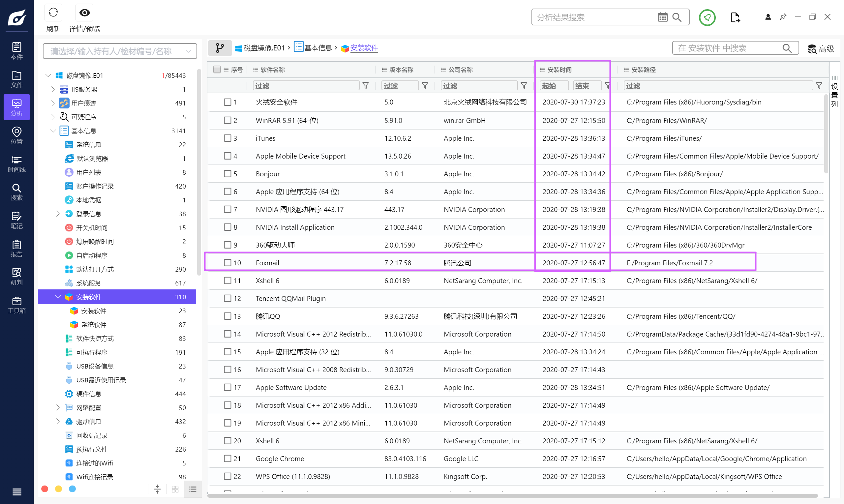
Task: Expand the 可疑程序 tree node
Action: (x=53, y=117)
